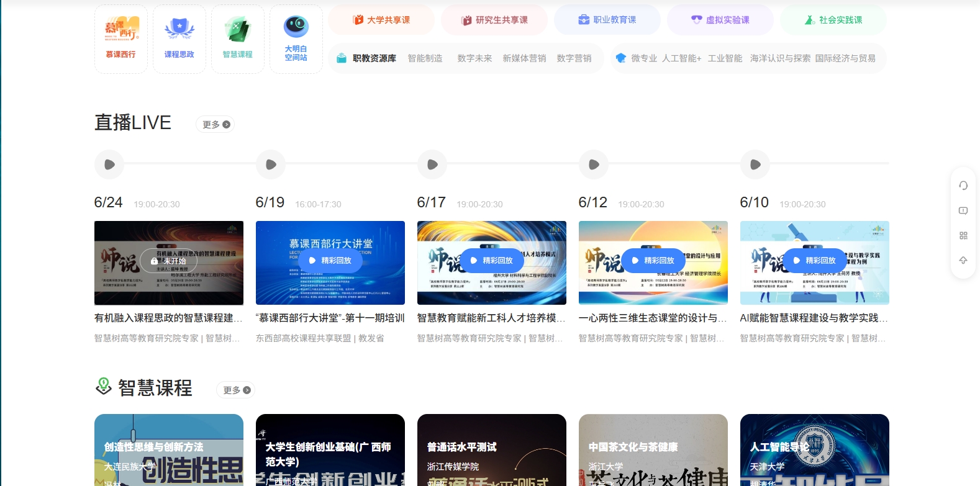The width and height of the screenshot is (980, 486).
Task: Open title 一心两性三维生态课堂的设计与…
Action: 653,318
